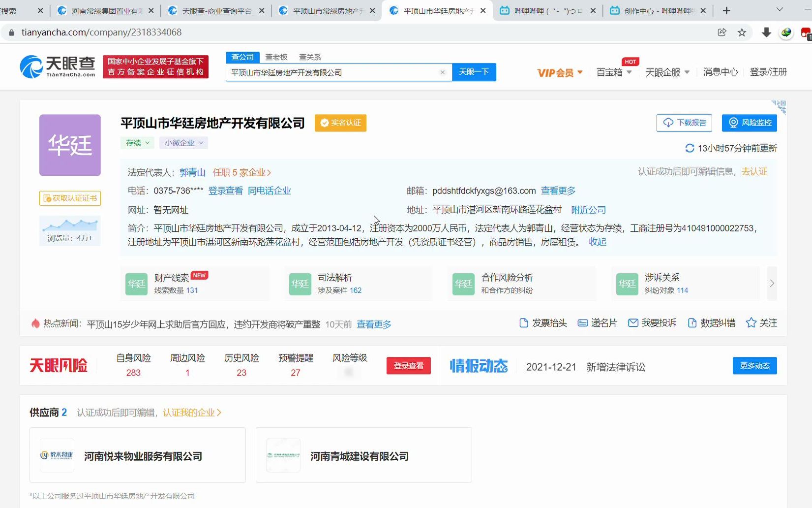Click the 登录/注册 link
This screenshot has height=508, width=812.
click(x=768, y=72)
